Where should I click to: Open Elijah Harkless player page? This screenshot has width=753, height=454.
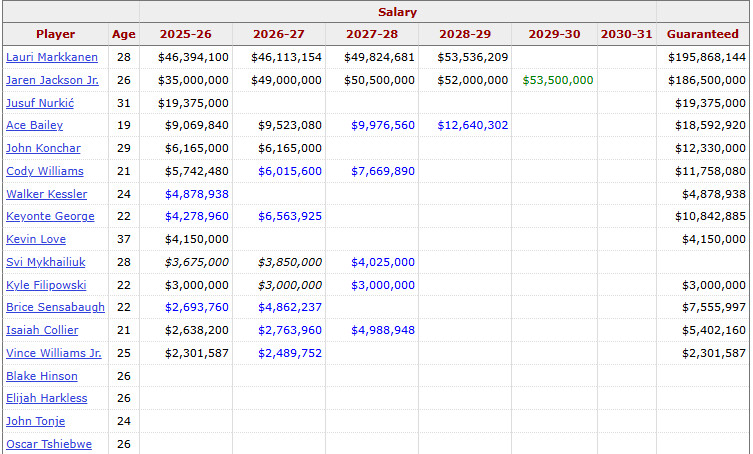coord(47,398)
